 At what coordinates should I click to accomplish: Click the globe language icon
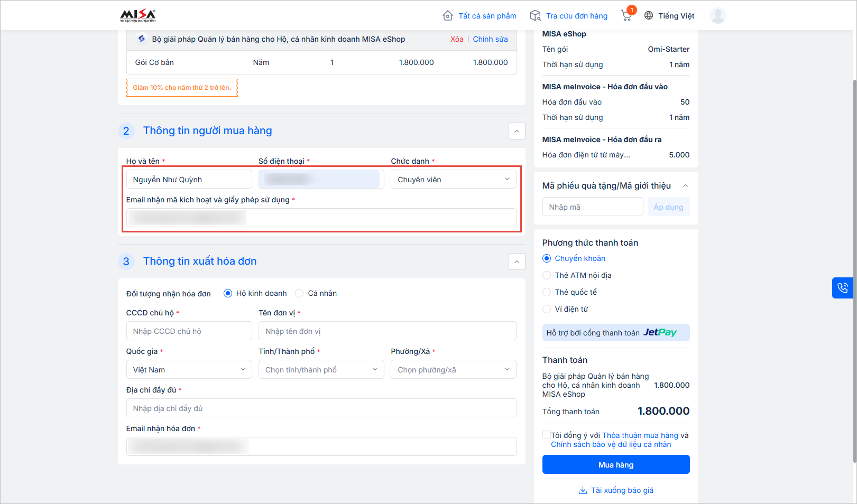pos(649,16)
